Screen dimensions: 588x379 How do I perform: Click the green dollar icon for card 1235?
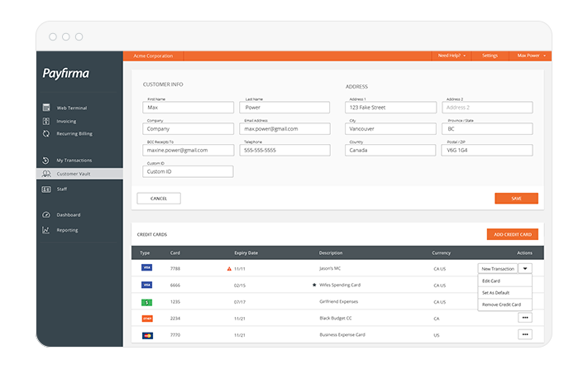(146, 302)
